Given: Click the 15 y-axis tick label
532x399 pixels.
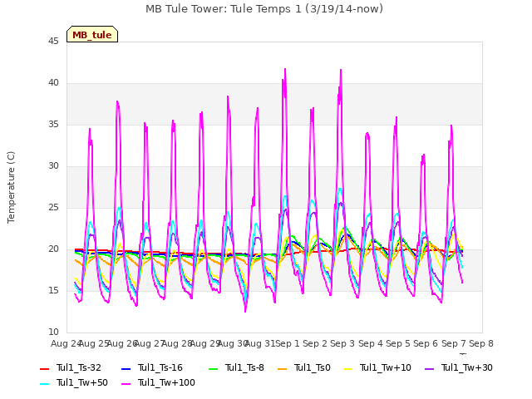Looking at the screenshot, I should (53, 291).
